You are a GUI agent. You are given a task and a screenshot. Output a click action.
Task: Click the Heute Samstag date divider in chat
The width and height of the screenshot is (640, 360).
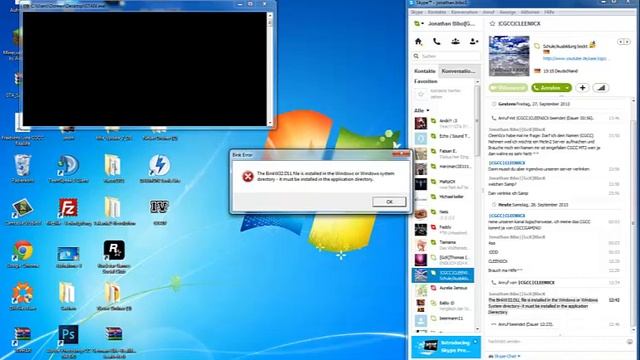click(x=529, y=204)
